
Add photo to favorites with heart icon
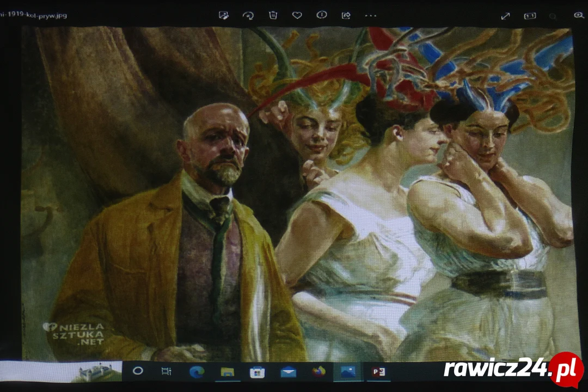coord(297,15)
